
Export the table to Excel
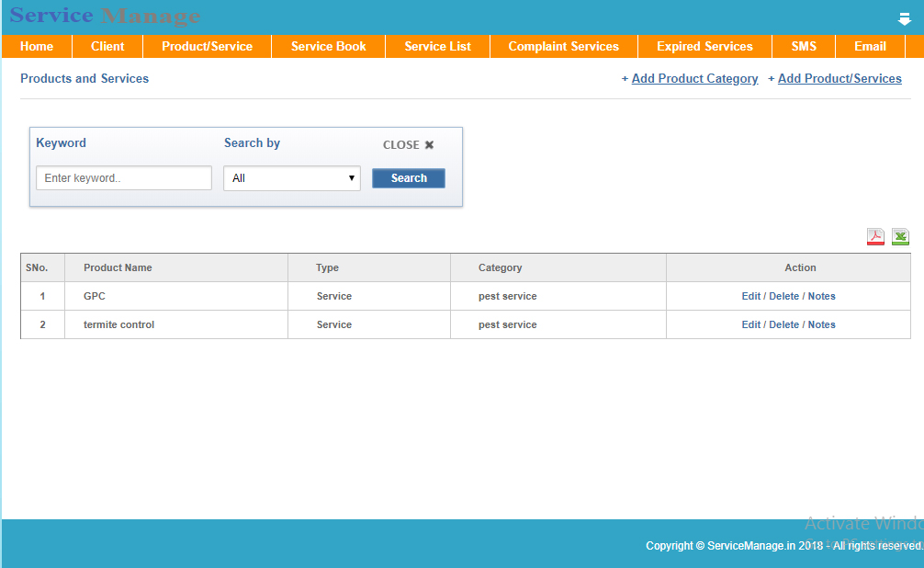[x=900, y=237]
